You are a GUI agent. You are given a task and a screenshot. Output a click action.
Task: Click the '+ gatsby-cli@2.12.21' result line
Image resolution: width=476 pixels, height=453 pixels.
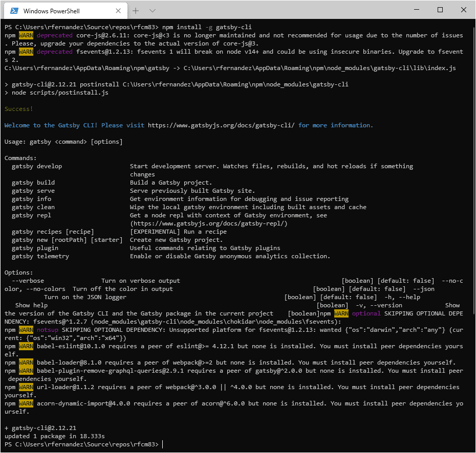[40, 428]
